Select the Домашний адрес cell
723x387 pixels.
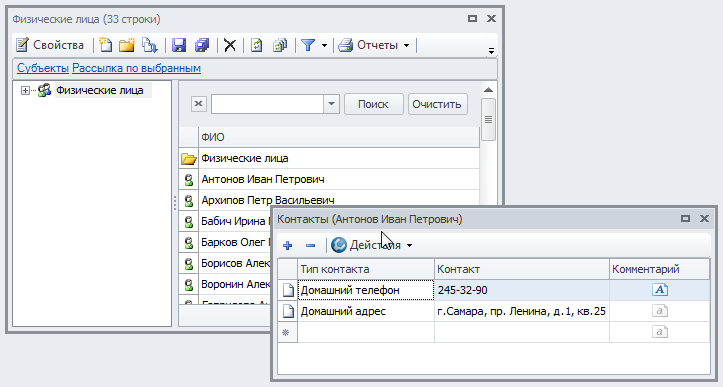pyautogui.click(x=366, y=311)
